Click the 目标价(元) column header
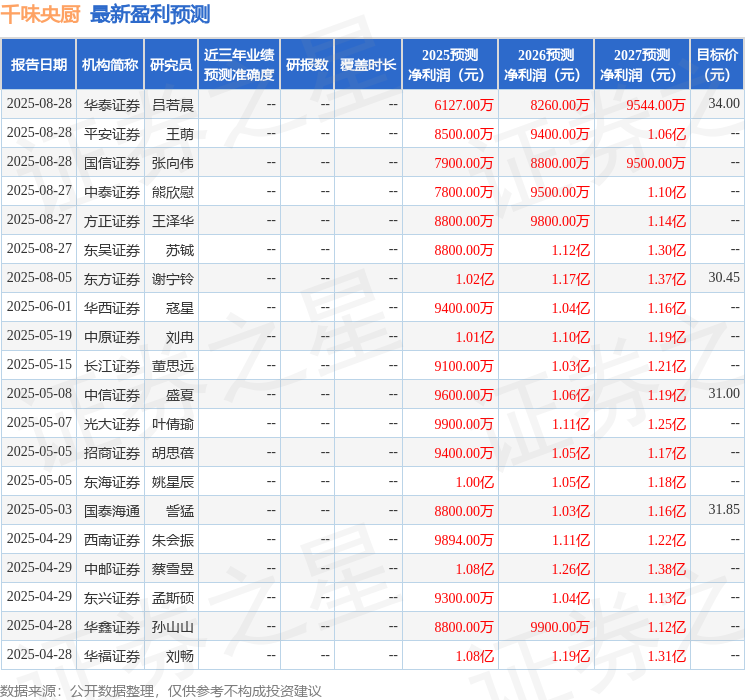This screenshot has width=745, height=700. tap(717, 65)
